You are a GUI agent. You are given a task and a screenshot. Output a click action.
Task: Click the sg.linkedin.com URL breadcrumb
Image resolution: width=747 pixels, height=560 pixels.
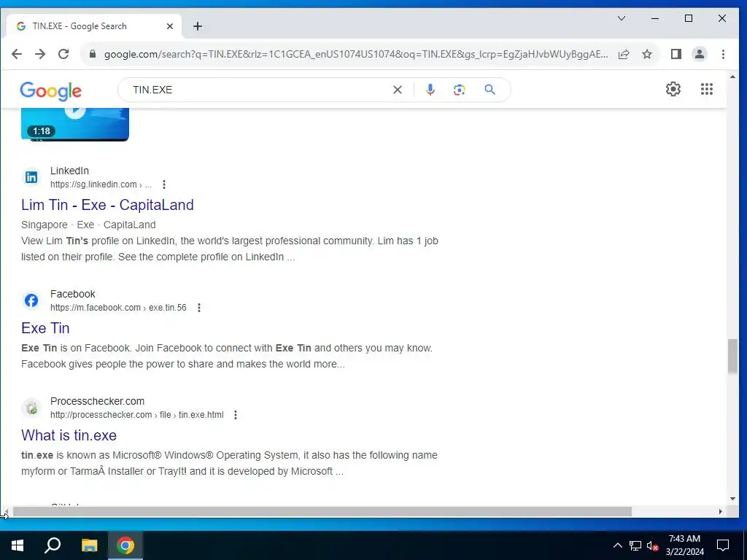click(x=101, y=184)
